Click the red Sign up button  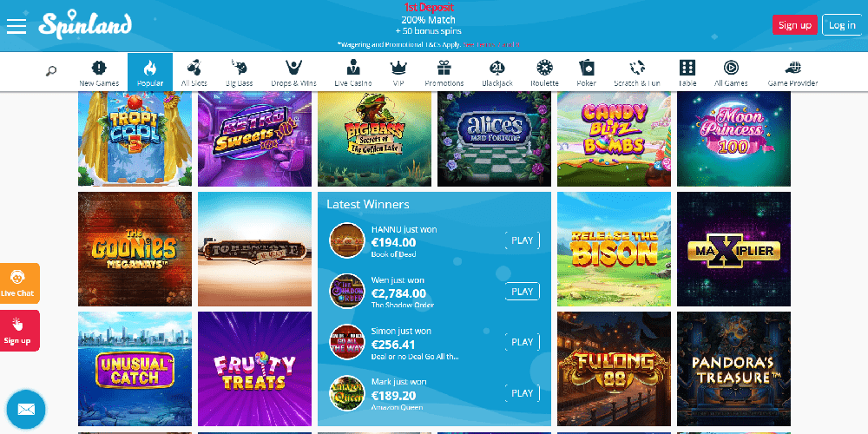point(795,25)
